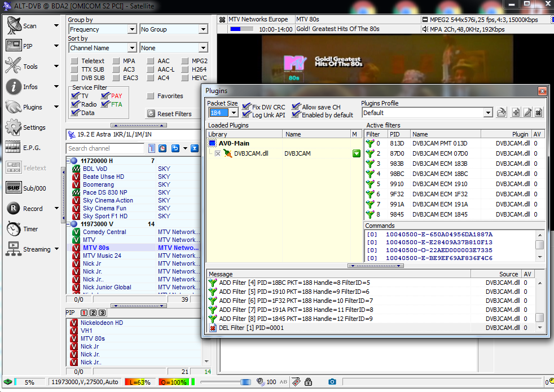The image size is (554, 392).
Task: Uncheck Allow save CH option
Action: (296, 106)
